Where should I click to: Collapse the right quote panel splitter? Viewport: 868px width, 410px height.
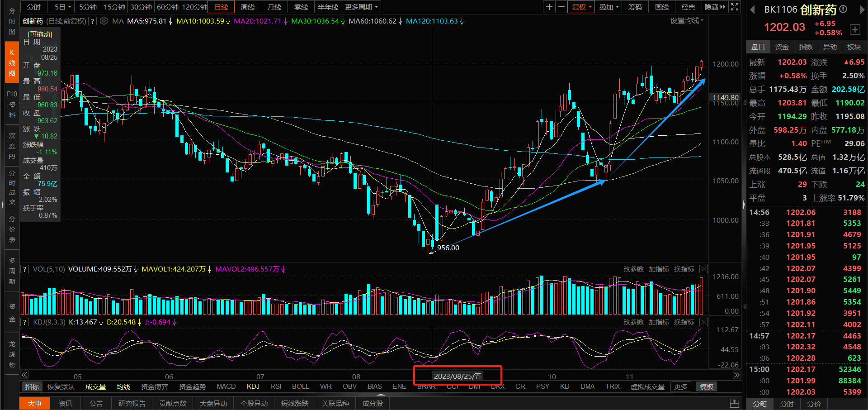pos(744,205)
